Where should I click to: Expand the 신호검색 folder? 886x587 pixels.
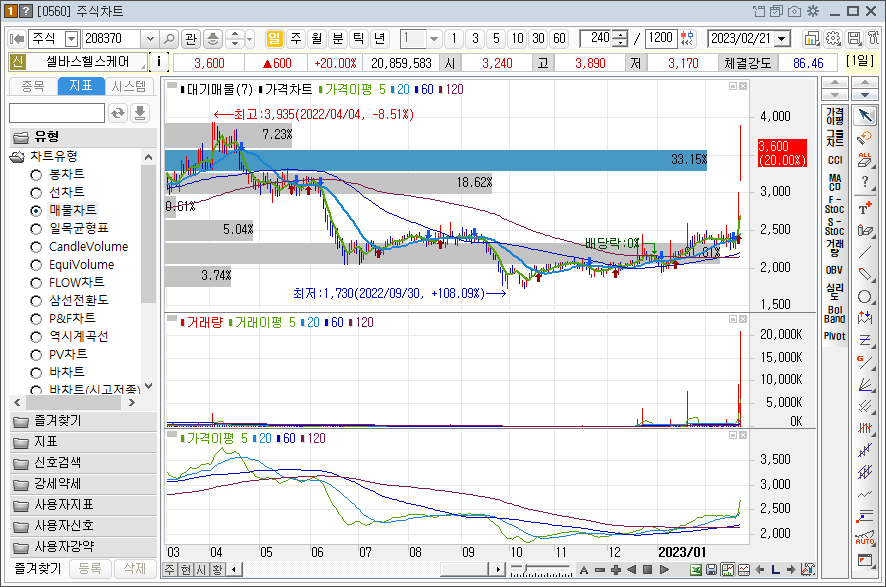pos(83,463)
